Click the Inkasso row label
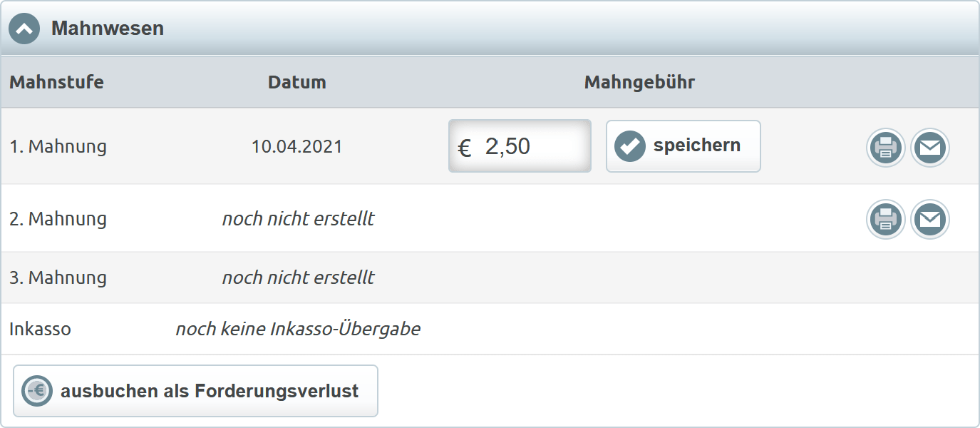The height and width of the screenshot is (428, 980). tap(40, 330)
